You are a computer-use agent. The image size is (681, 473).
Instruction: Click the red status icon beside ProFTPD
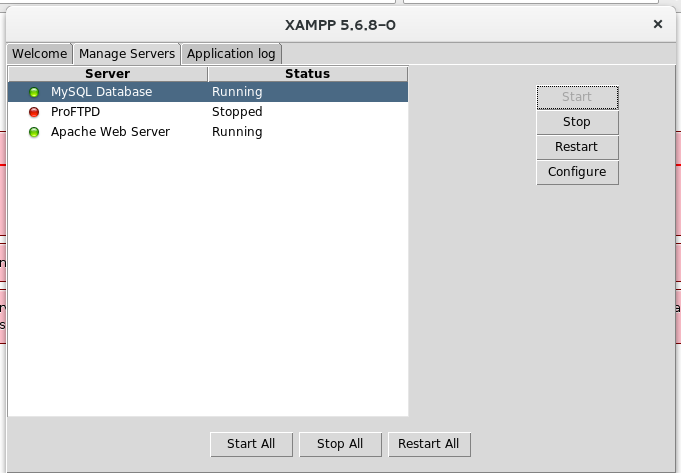point(34,112)
